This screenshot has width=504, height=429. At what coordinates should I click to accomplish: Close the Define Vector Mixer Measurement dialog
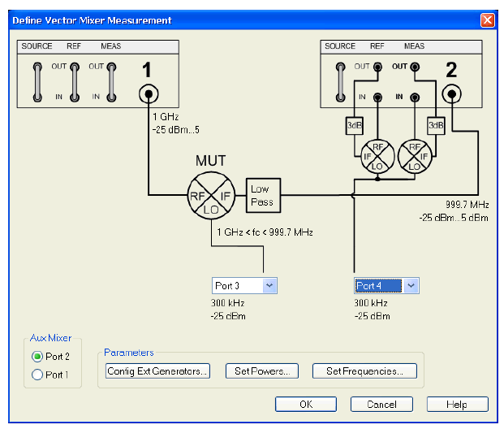[487, 20]
